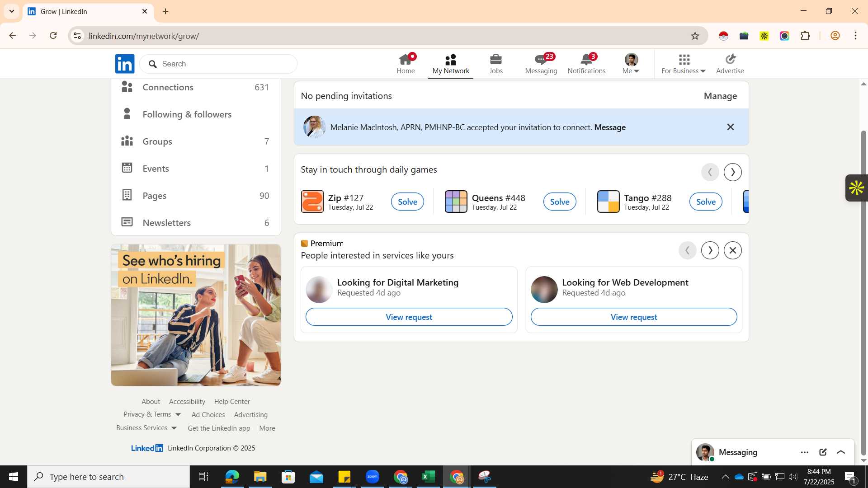
Task: Show hidden system tray icons
Action: (725, 477)
